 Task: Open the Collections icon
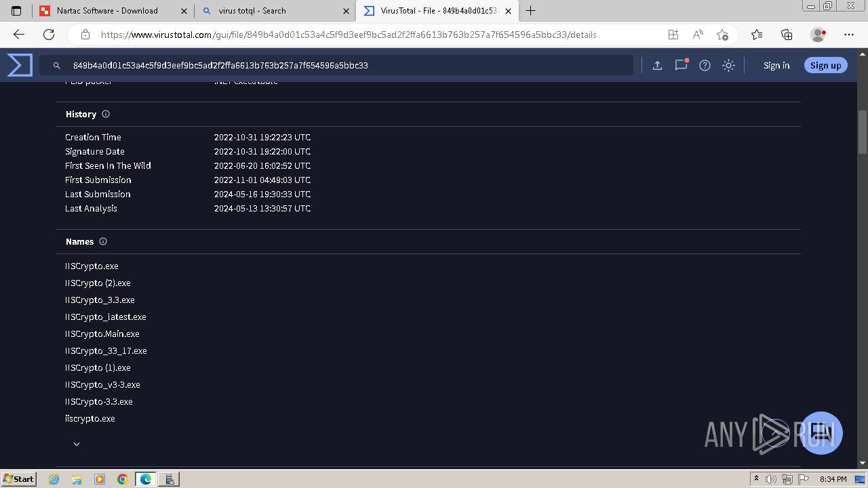(x=787, y=35)
